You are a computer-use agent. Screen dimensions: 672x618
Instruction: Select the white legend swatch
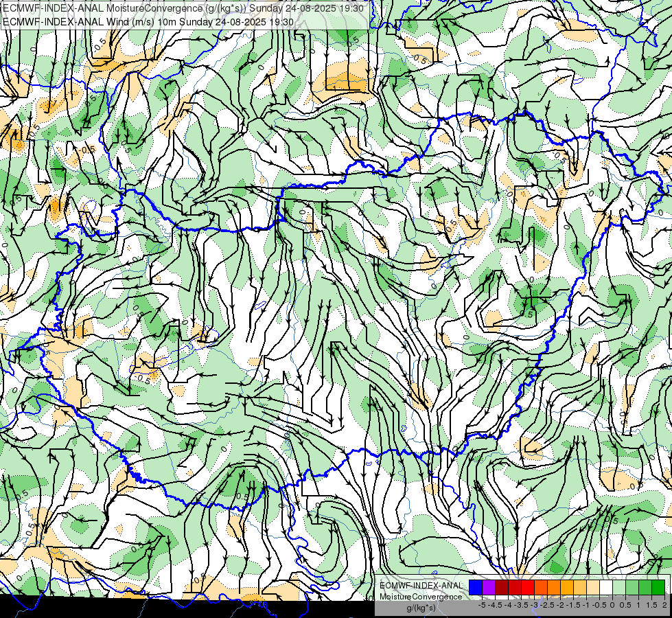(606, 588)
